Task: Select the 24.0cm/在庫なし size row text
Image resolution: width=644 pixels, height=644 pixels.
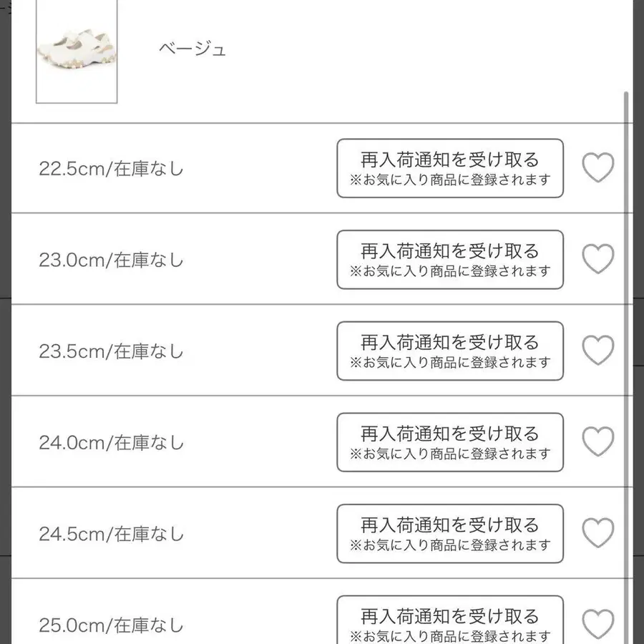Action: tap(111, 443)
